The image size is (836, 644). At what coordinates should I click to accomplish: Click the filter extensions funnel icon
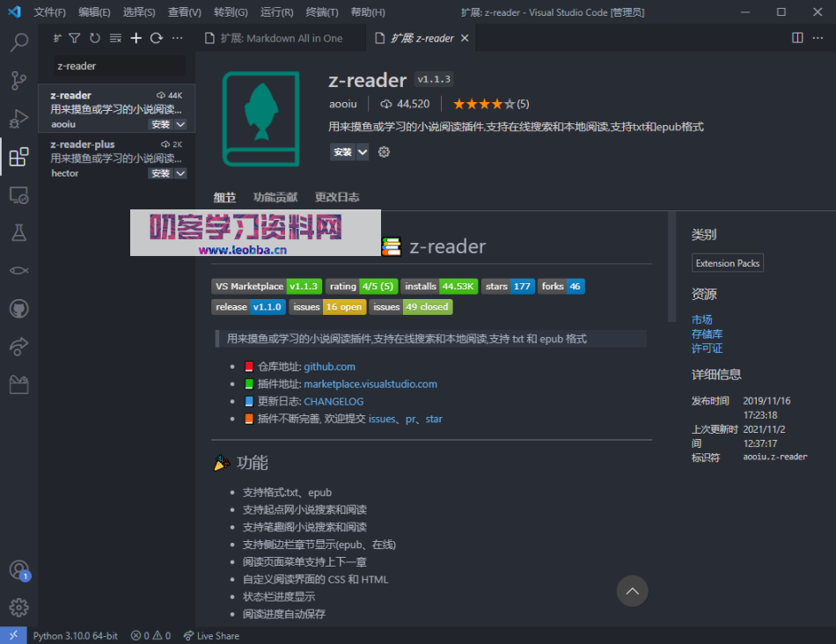coord(75,39)
